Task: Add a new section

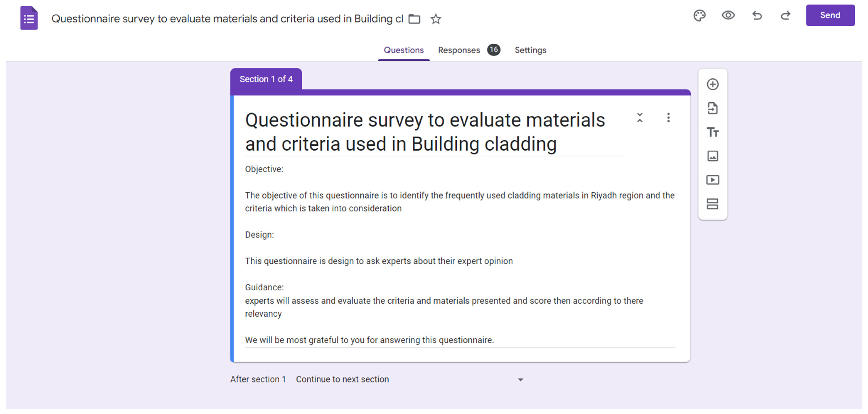Action: [712, 204]
